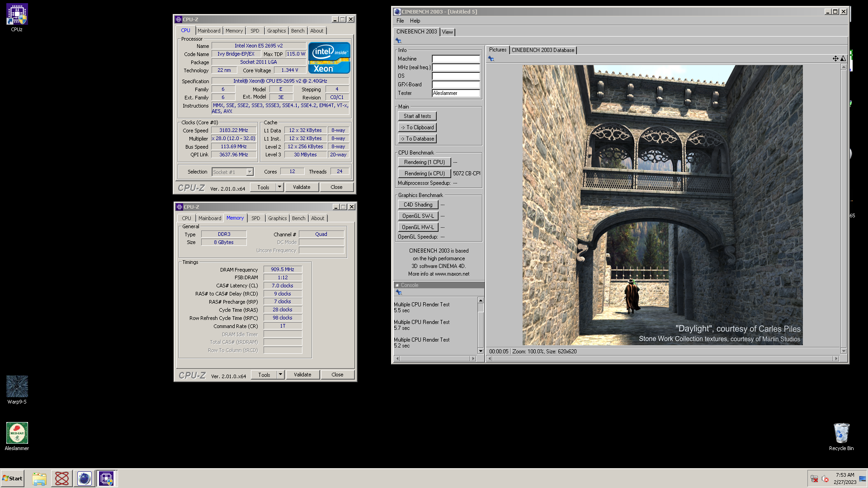Click the red crossed-circle taskbar icon
Viewport: 868px width, 488px height.
(x=62, y=479)
